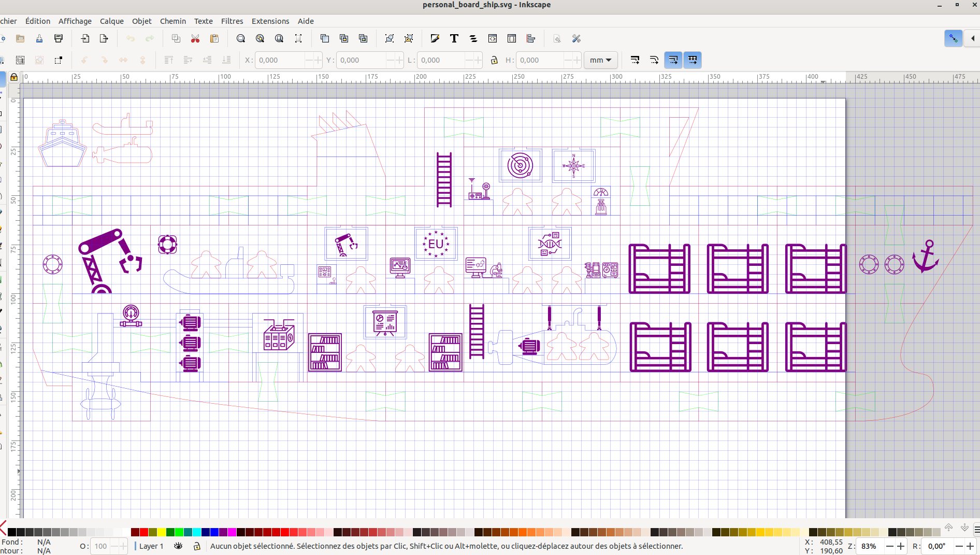The height and width of the screenshot is (555, 980).
Task: Open the mm units dropdown
Action: (600, 60)
